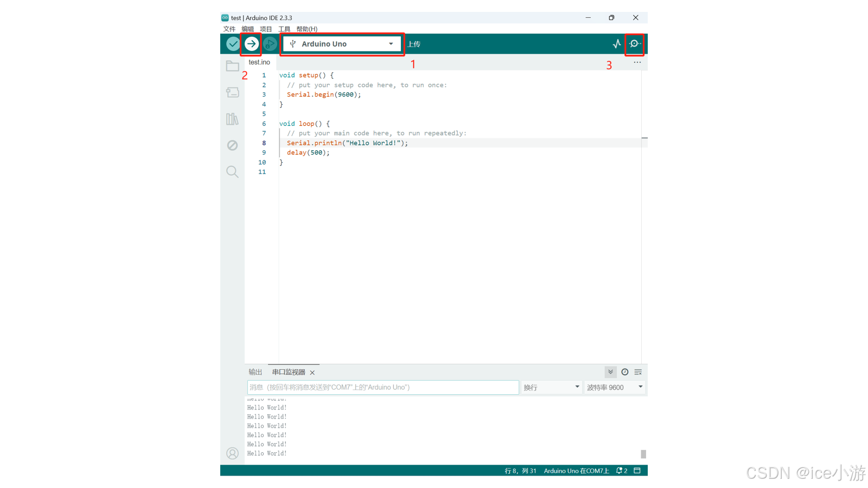
Task: Select the test.ino editor tab
Action: point(259,62)
